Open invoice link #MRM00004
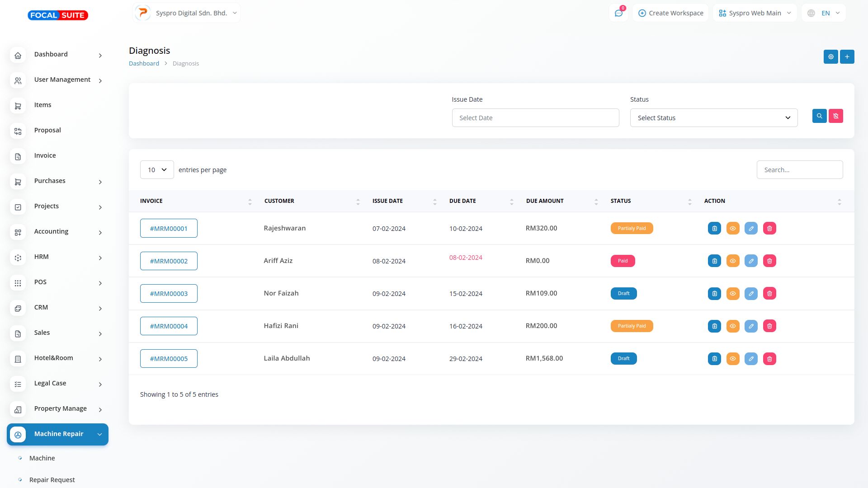This screenshot has height=488, width=868. click(x=169, y=326)
